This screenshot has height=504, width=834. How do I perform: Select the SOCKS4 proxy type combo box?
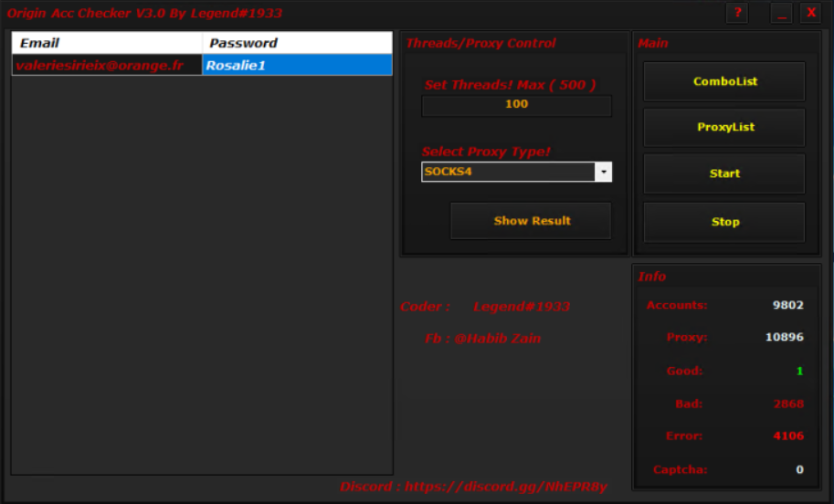click(516, 172)
